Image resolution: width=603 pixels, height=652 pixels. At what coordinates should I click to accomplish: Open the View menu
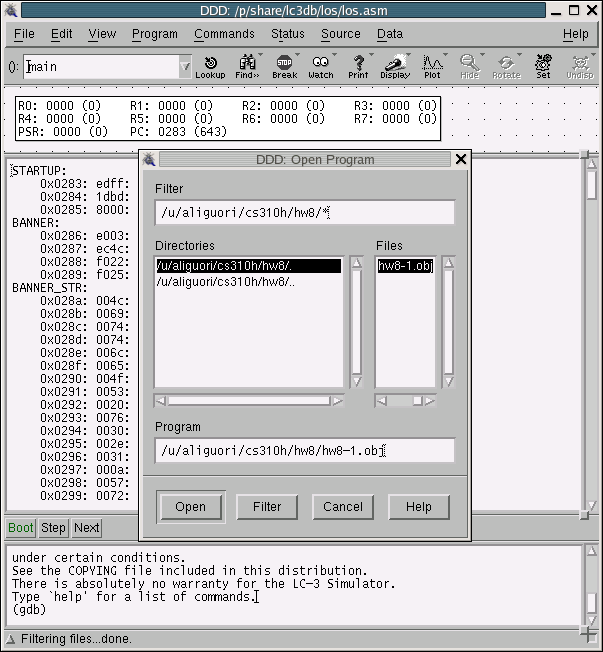(102, 34)
